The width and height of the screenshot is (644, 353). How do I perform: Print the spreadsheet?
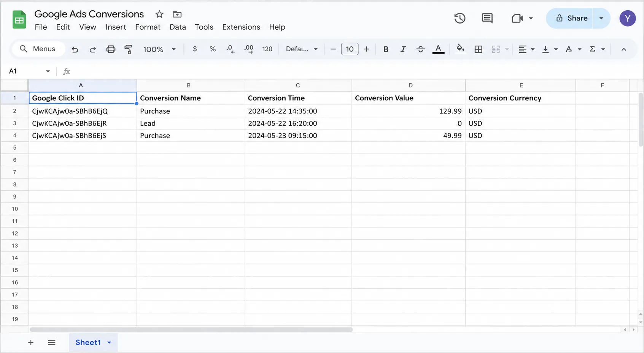coord(111,49)
